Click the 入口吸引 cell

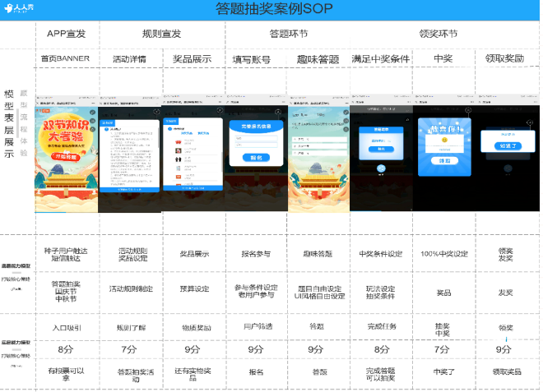coord(67,328)
